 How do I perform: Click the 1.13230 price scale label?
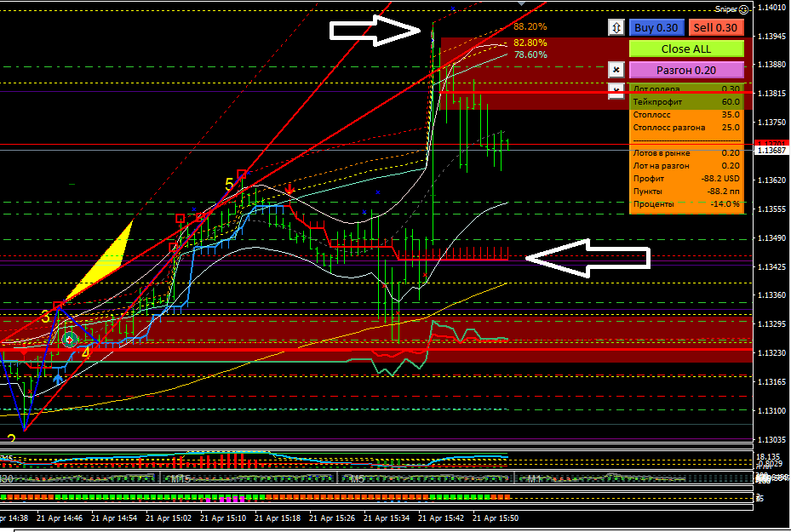(771, 353)
